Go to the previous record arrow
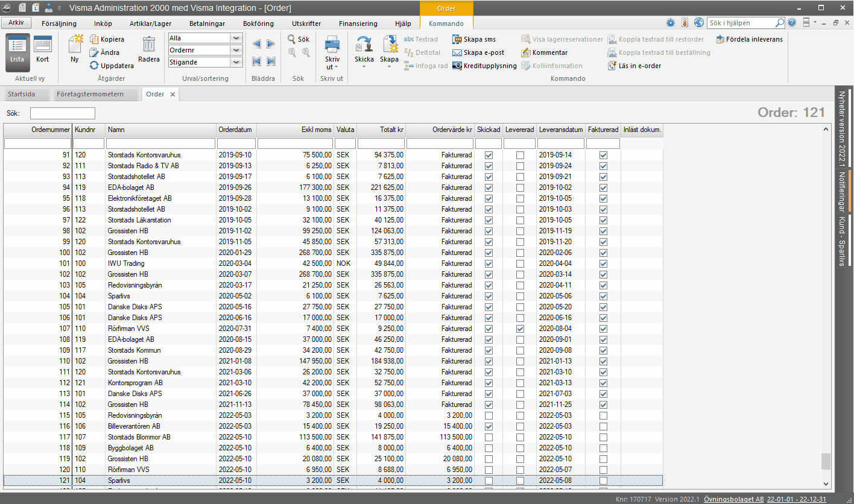This screenshot has height=504, width=854. pyautogui.click(x=257, y=44)
